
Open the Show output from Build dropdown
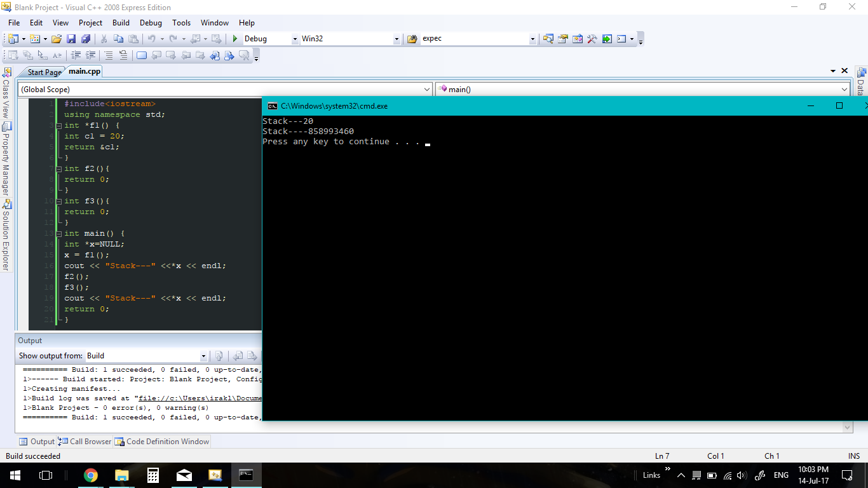tap(203, 356)
